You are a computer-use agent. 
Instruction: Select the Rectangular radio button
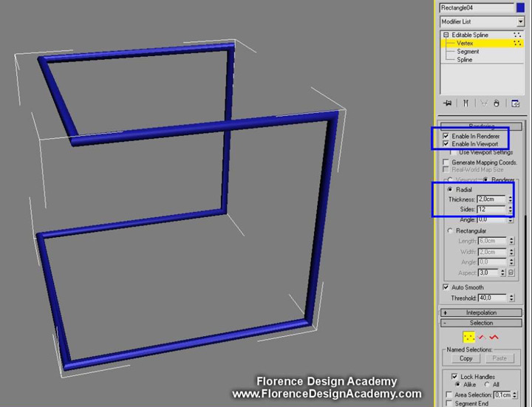point(450,231)
